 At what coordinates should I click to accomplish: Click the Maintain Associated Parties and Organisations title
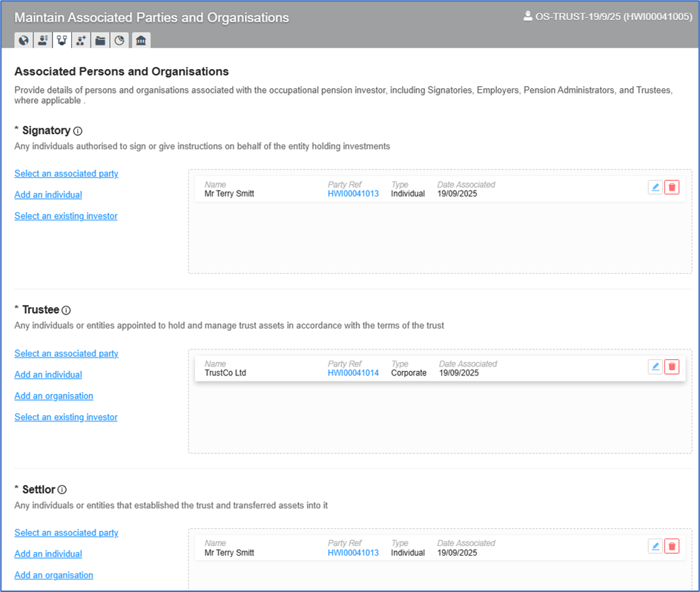[x=152, y=17]
